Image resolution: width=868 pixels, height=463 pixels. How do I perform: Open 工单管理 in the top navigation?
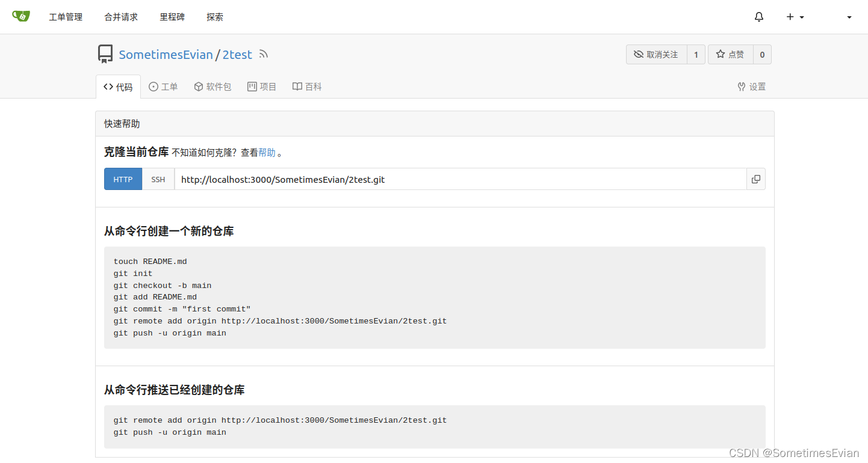pyautogui.click(x=66, y=17)
